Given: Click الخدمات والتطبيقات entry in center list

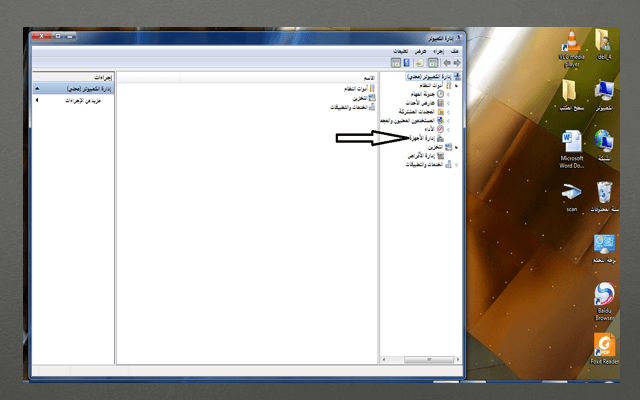Looking at the screenshot, I should 353,107.
